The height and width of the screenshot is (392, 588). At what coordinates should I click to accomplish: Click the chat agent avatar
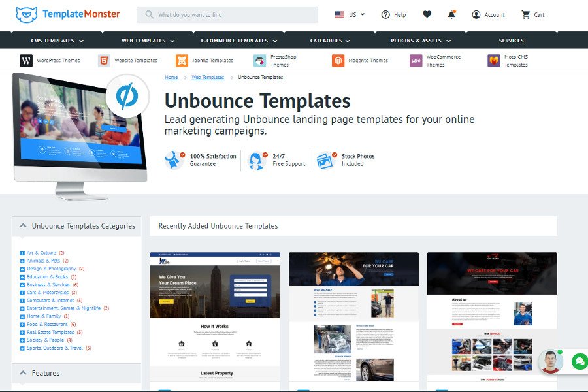pos(551,361)
